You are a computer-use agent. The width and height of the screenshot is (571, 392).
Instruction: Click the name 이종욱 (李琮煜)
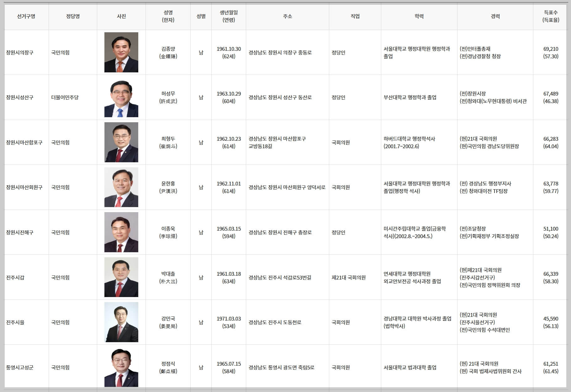pos(168,233)
